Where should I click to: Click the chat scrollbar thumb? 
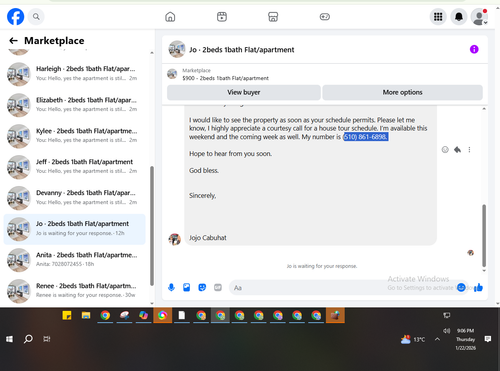click(x=484, y=235)
